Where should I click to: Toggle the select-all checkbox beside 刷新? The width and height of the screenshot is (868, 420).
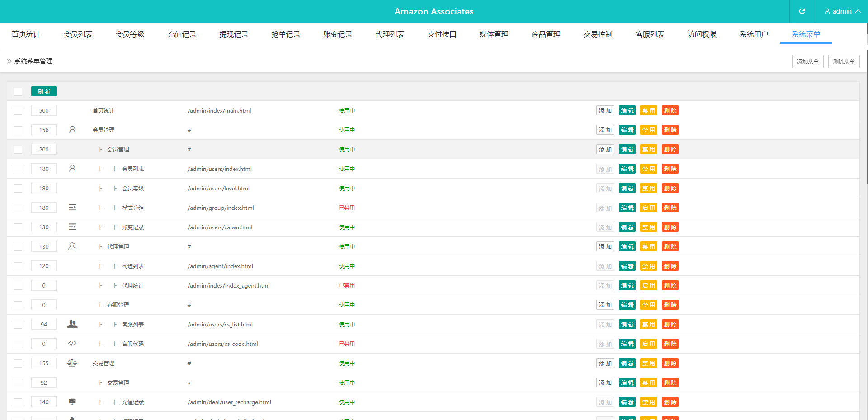point(18,92)
